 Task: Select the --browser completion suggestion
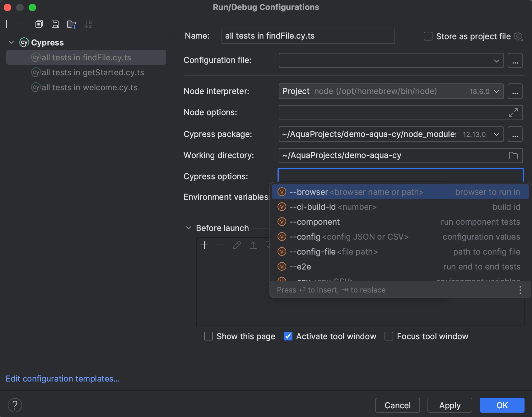click(x=400, y=192)
